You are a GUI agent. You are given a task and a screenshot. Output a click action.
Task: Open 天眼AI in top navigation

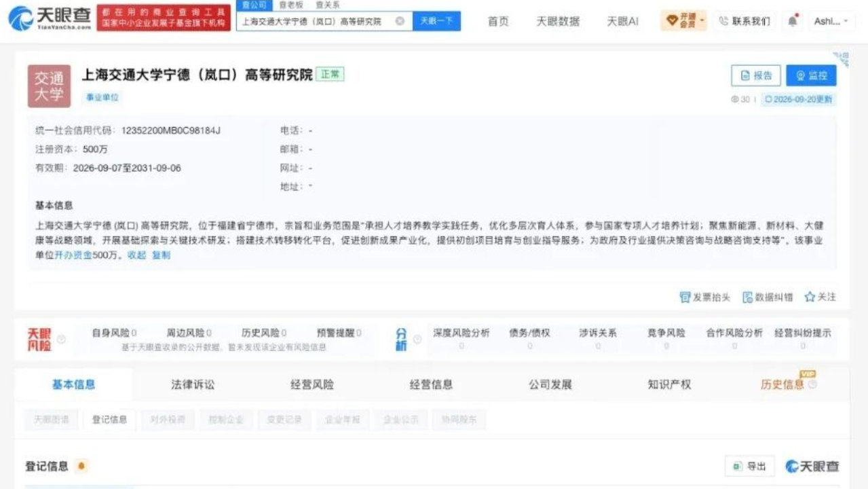coord(622,21)
